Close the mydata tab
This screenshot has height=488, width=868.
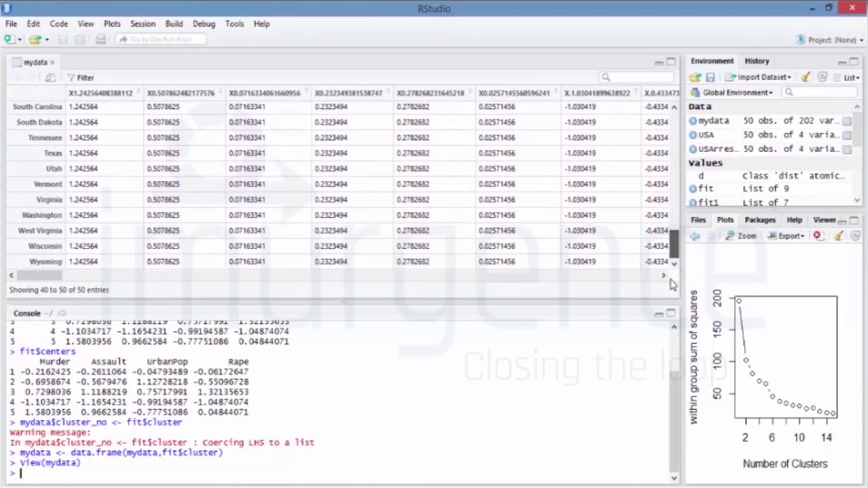[52, 62]
